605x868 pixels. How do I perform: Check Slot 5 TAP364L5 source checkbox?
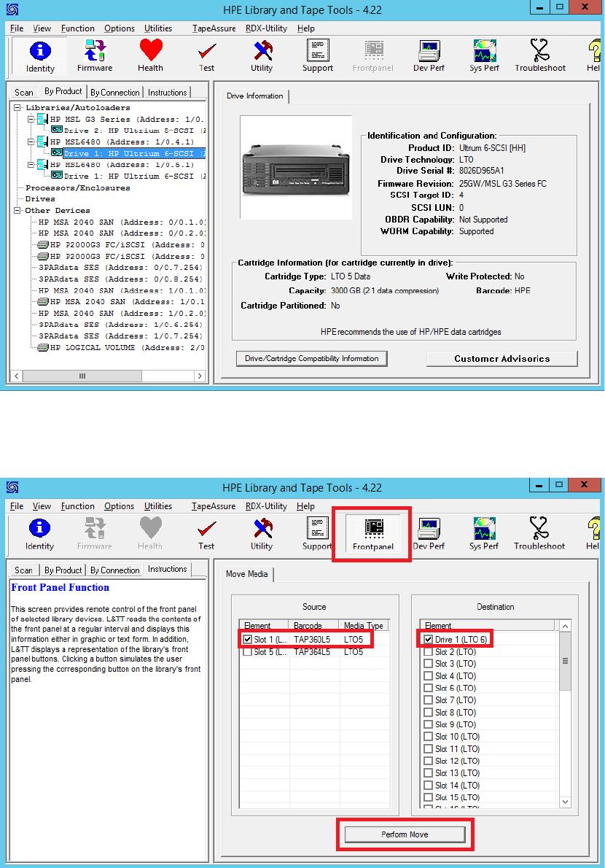coord(247,652)
